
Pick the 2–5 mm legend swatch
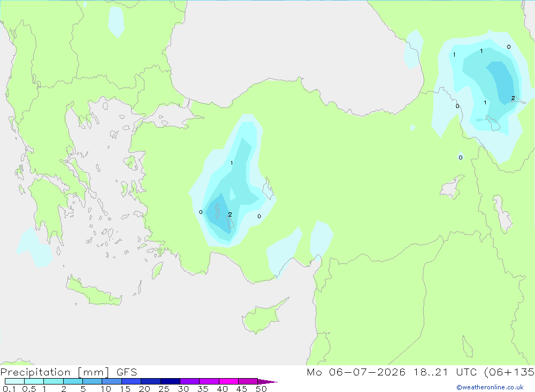point(73,381)
